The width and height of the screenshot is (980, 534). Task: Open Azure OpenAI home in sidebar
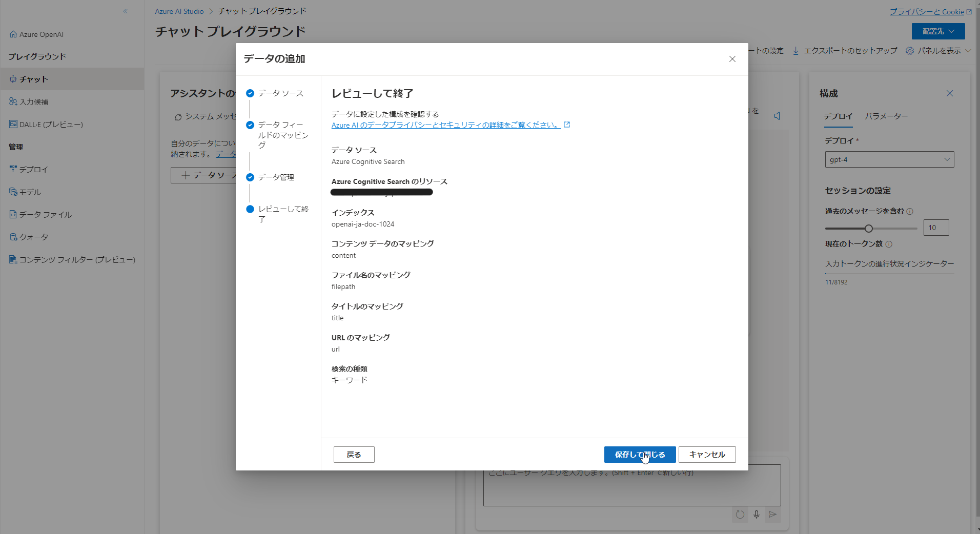click(x=36, y=34)
